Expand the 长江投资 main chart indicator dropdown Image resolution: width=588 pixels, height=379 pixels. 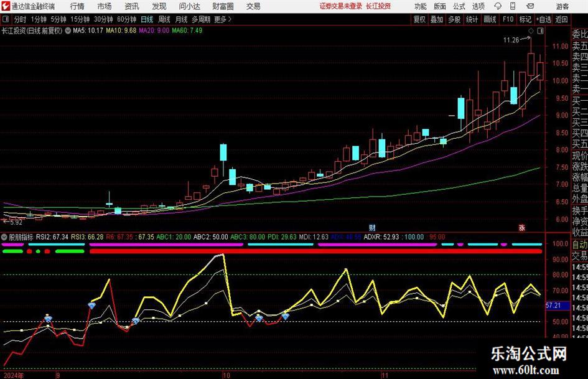(68, 30)
